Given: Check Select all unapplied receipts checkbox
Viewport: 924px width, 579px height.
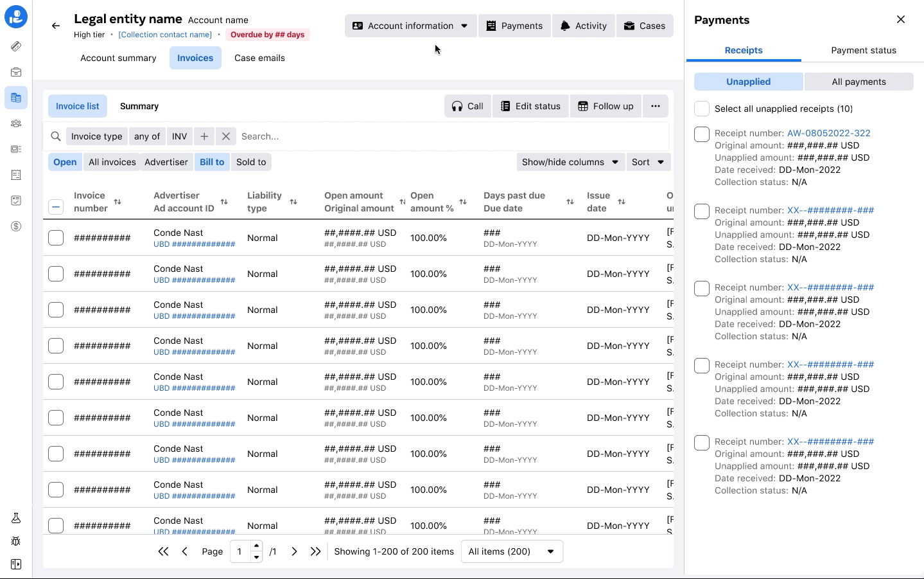Looking at the screenshot, I should pyautogui.click(x=702, y=109).
